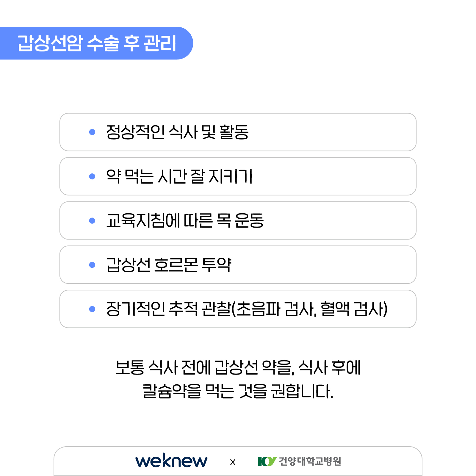Click the 혈액 검사 text
The width and height of the screenshot is (476, 476).
point(352,309)
